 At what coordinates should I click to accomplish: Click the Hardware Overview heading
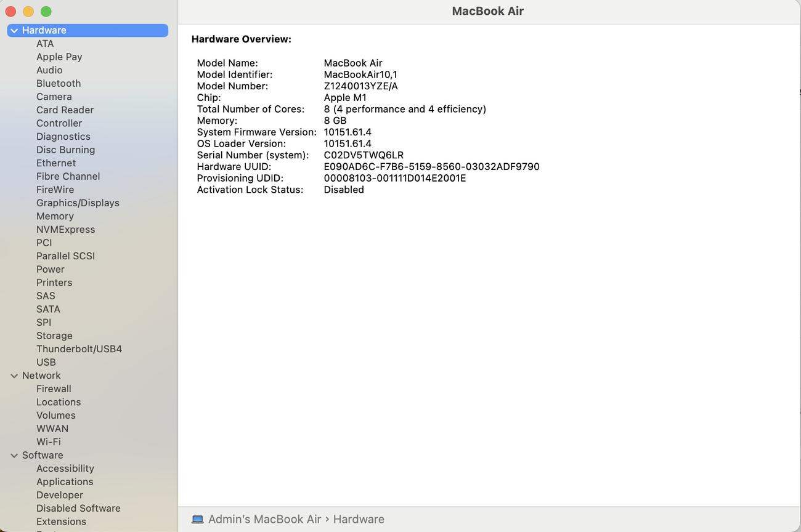tap(242, 39)
